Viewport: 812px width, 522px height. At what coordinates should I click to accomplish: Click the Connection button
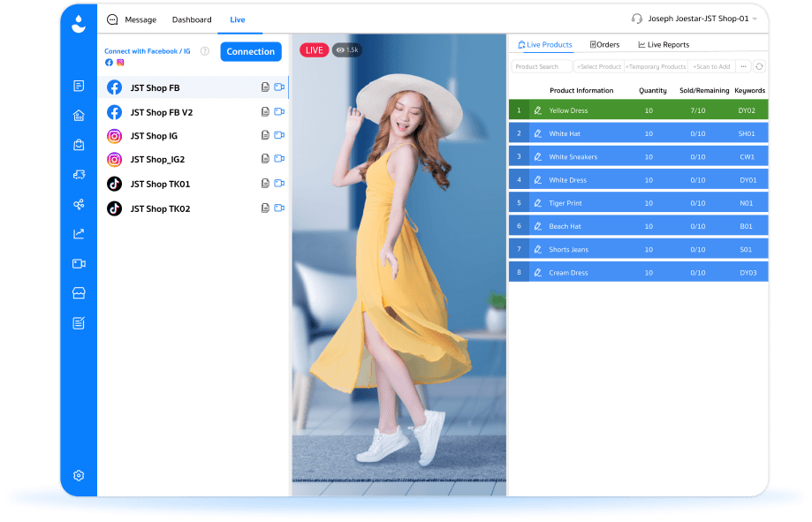click(x=250, y=51)
